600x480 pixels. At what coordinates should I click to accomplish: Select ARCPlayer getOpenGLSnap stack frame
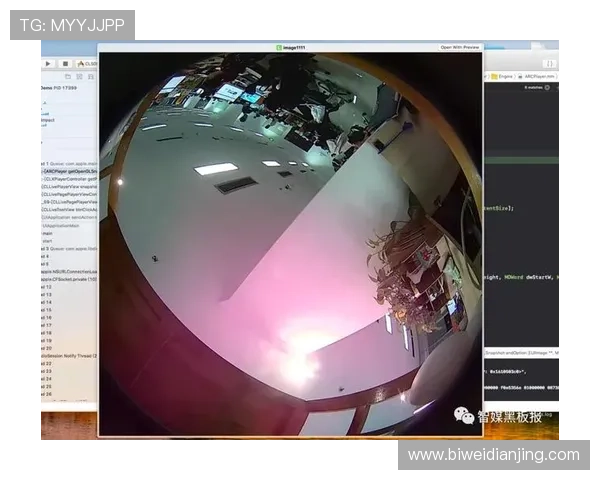pos(70,171)
